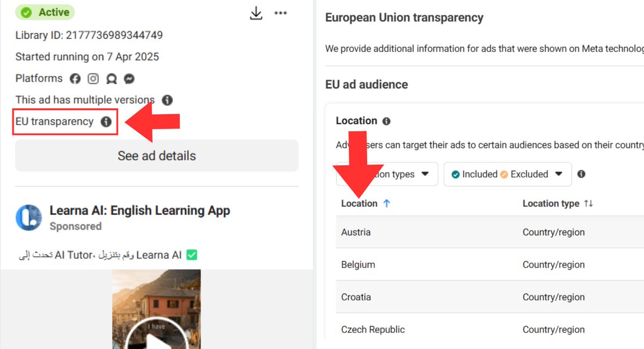Click the Location type column header text
The image size is (644, 349).
click(x=551, y=204)
